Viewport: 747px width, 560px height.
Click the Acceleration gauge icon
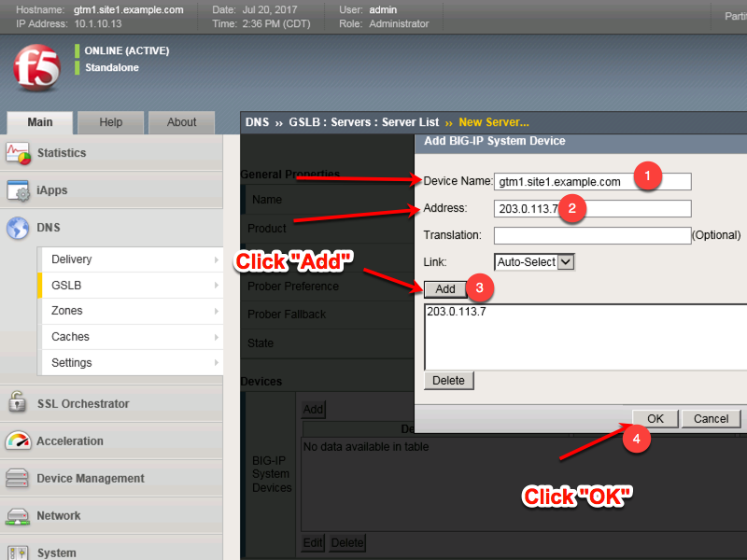pyautogui.click(x=18, y=441)
